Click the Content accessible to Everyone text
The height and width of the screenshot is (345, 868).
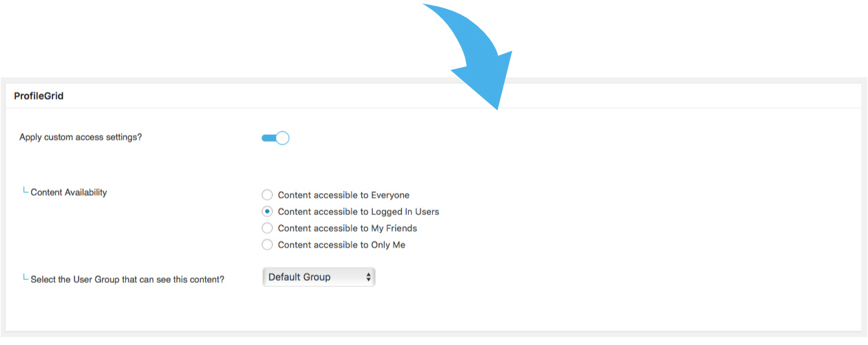343,195
